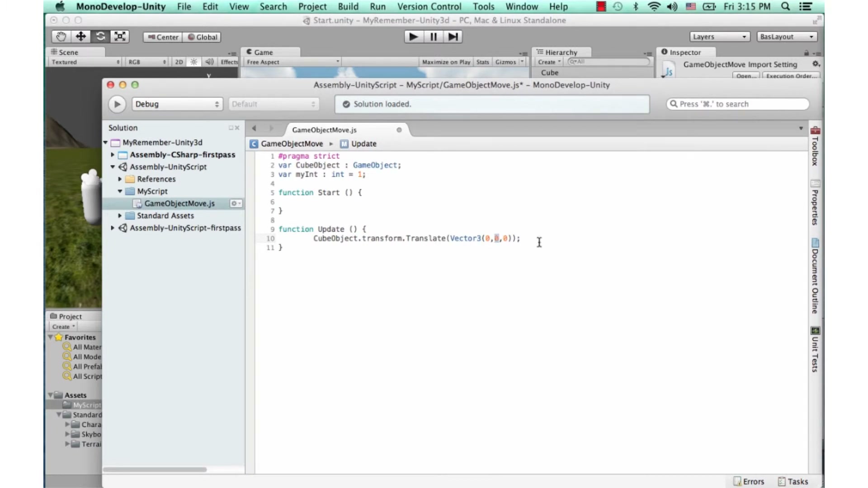Click the GameObjectMove class breadcrumb

287,144
